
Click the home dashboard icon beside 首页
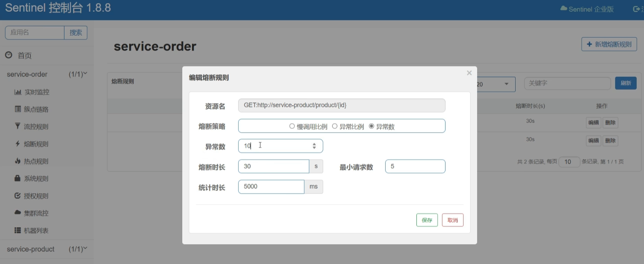9,55
